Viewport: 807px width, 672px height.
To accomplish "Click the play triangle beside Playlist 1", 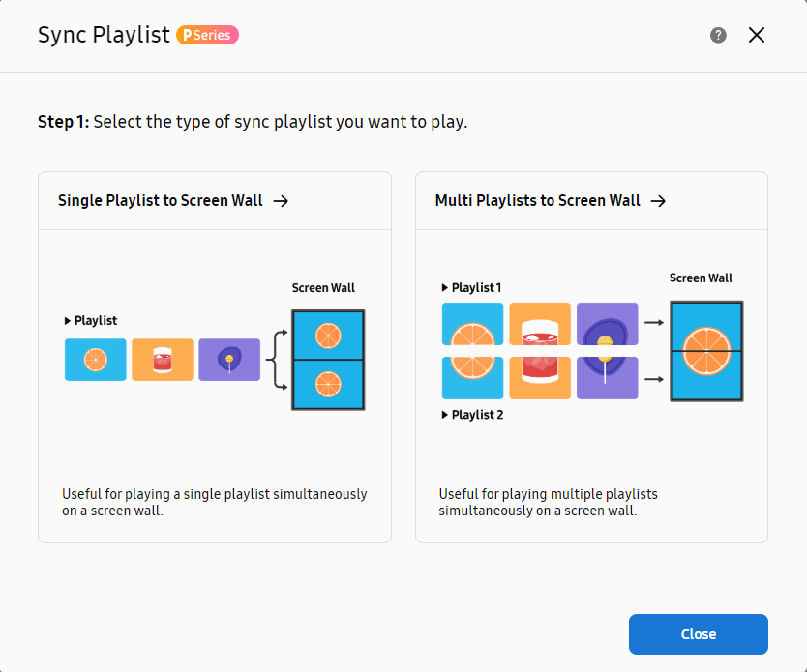I will click(445, 288).
